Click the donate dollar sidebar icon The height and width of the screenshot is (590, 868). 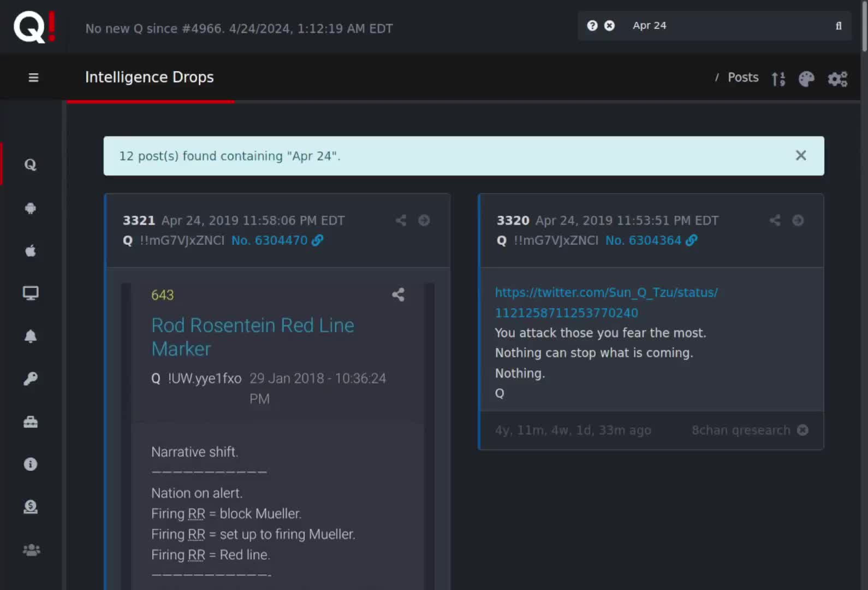tap(31, 507)
